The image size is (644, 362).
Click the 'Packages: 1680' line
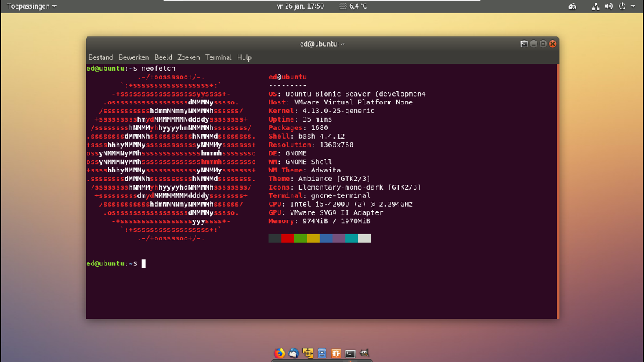[x=298, y=127]
